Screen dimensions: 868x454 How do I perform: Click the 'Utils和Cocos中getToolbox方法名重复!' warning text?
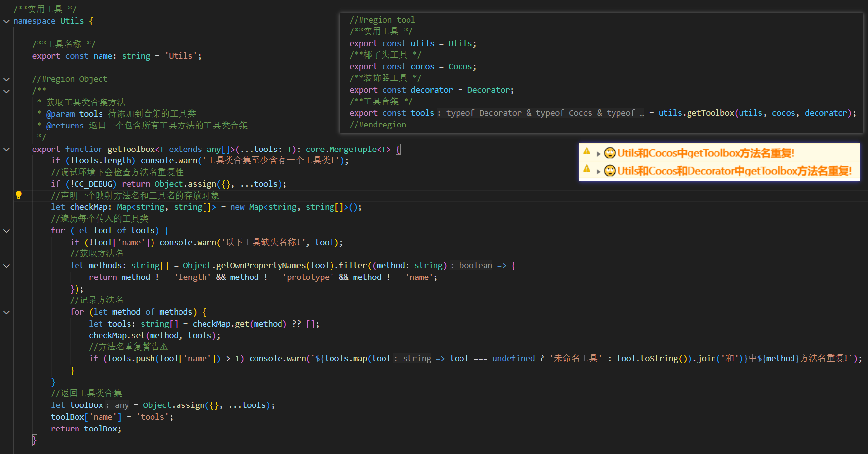click(x=706, y=153)
